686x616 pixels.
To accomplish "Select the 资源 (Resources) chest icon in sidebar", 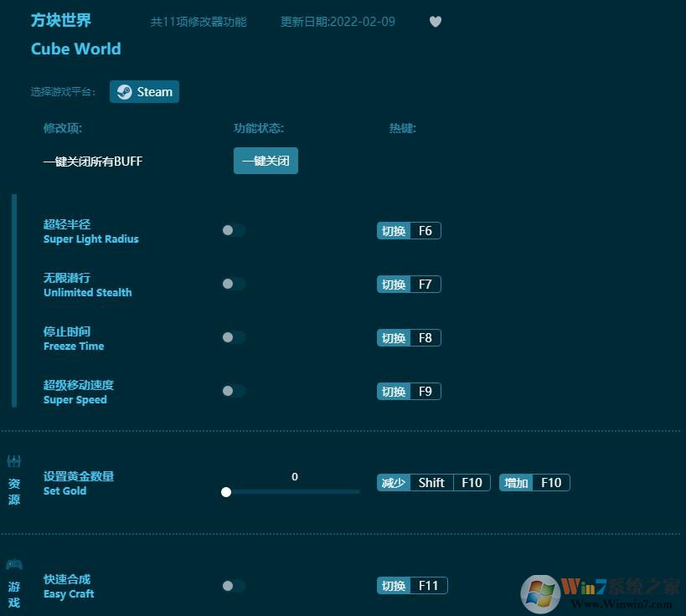I will click(x=13, y=461).
